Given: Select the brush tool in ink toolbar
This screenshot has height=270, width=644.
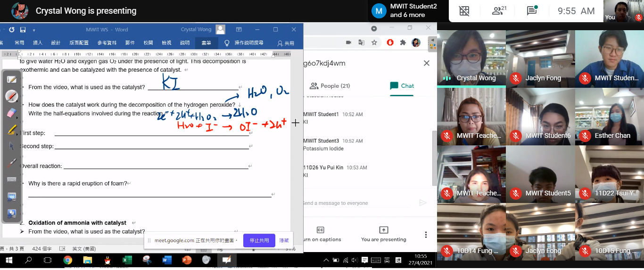Looking at the screenshot, I should click(12, 163).
